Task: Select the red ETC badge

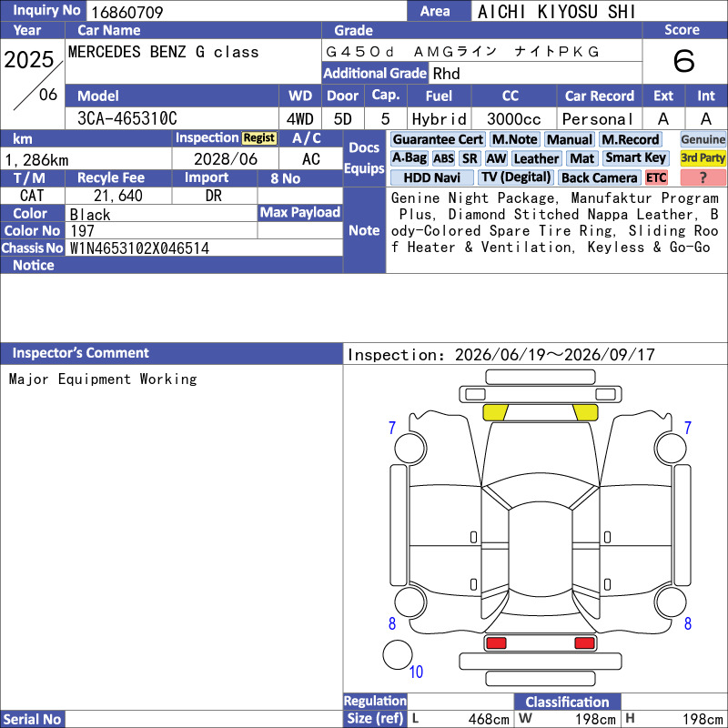Action: [656, 177]
